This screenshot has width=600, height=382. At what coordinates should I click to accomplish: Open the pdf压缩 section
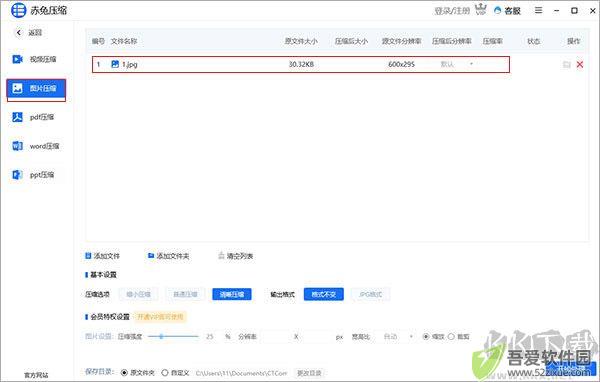[34, 117]
